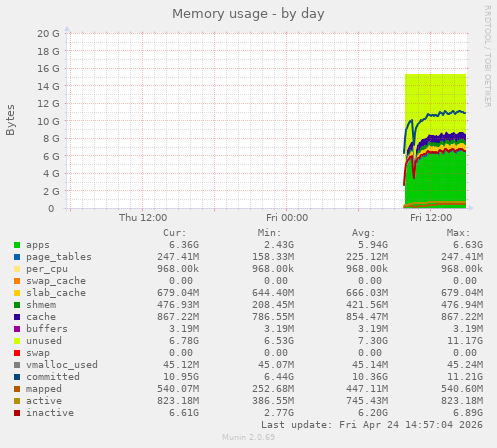Viewport: 497px width, 448px height.
Task: Click the 'Memory usage - by day' title
Action: [x=248, y=14]
